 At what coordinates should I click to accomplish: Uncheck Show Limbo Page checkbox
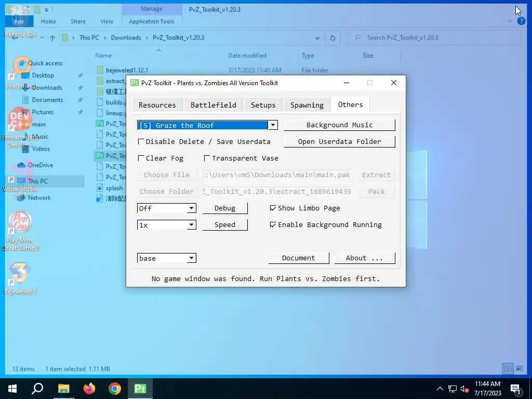point(273,208)
